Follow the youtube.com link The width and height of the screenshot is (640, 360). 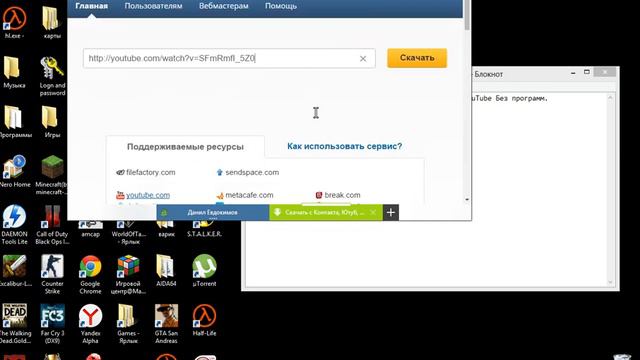click(148, 195)
